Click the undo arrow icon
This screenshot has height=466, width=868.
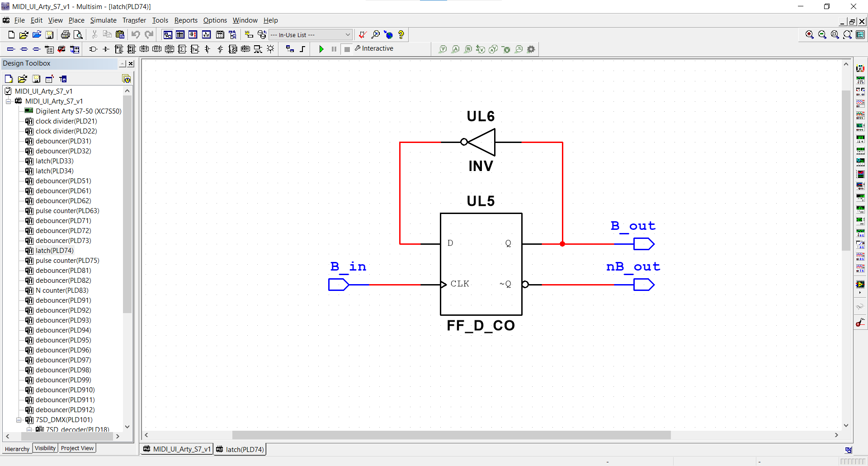click(x=136, y=34)
